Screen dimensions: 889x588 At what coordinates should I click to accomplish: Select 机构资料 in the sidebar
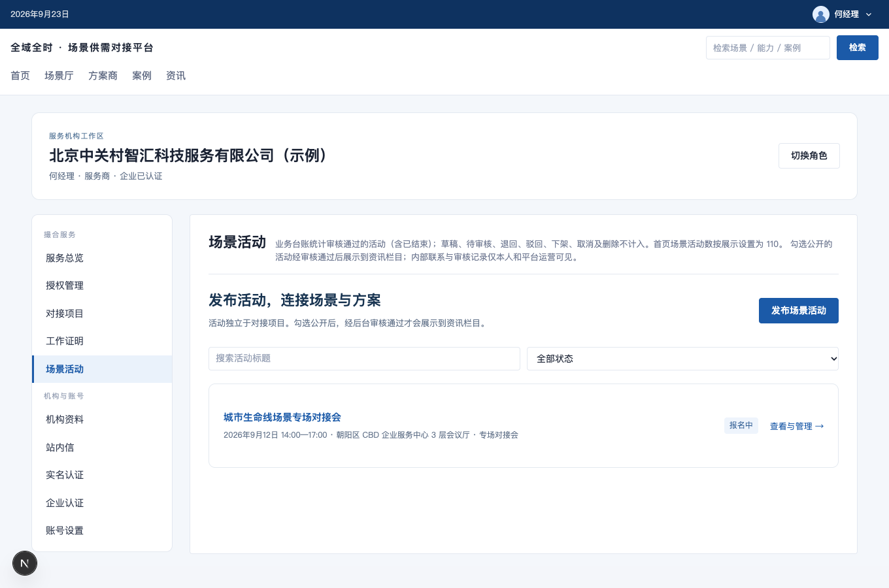[102, 419]
